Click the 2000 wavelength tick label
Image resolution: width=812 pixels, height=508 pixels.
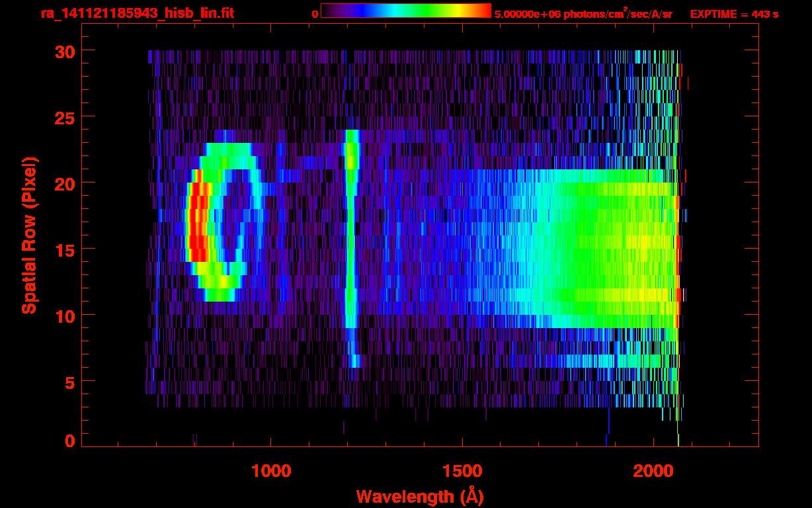[x=653, y=471]
